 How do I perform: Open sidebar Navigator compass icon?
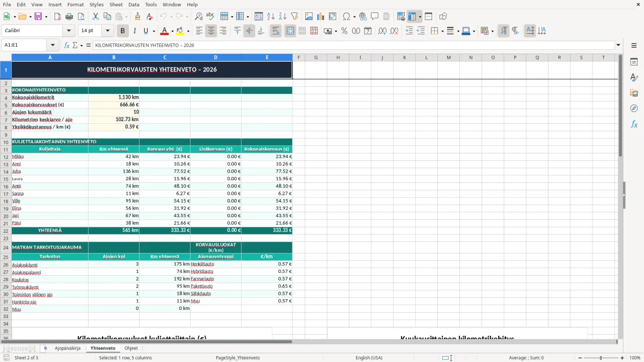[634, 108]
